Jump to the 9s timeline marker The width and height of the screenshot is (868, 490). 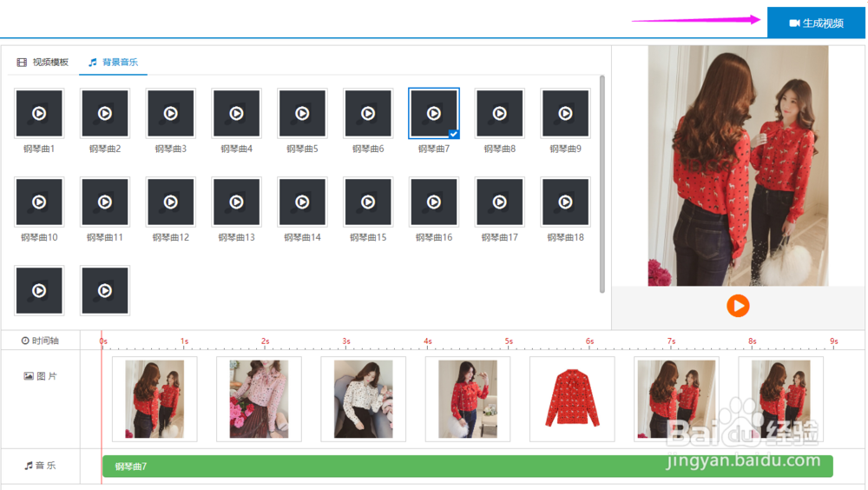click(833, 341)
